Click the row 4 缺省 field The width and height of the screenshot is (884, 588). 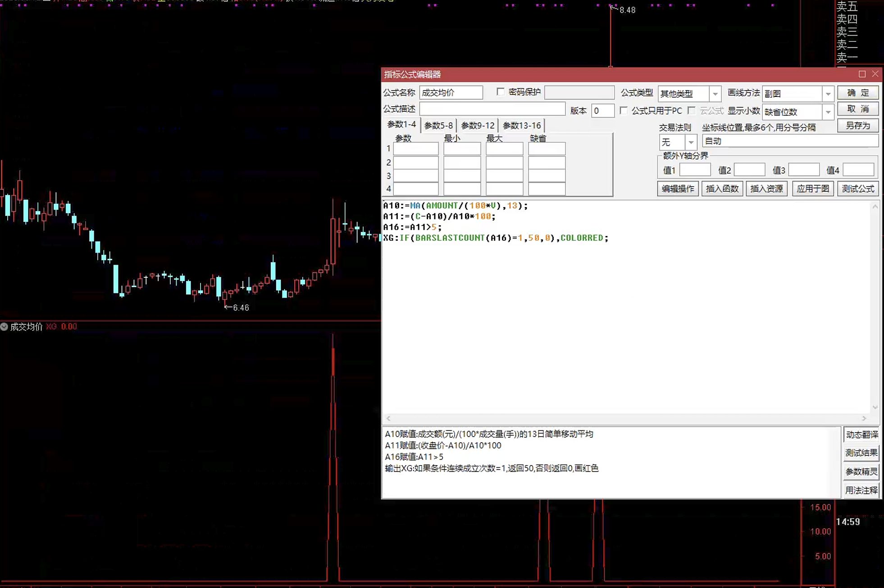pos(547,189)
